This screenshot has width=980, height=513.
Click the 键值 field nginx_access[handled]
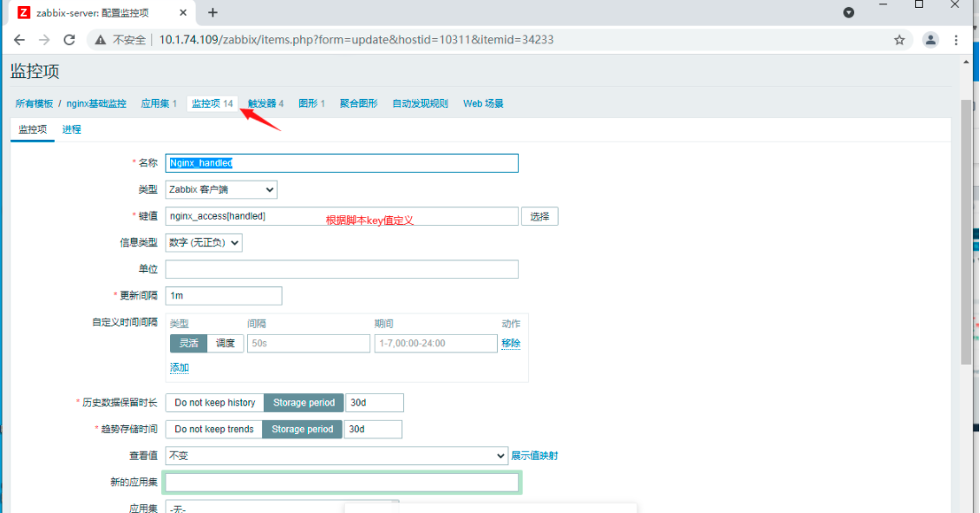coord(342,216)
